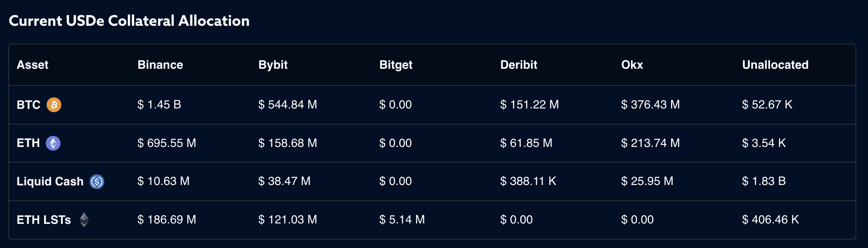Select the Deribit column header
This screenshot has height=248, width=868.
point(519,65)
